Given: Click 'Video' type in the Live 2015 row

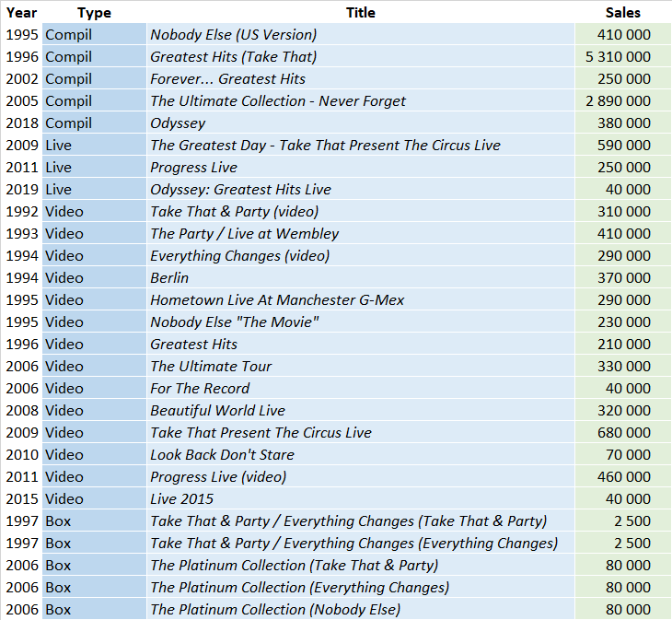Looking at the screenshot, I should pos(64,499).
